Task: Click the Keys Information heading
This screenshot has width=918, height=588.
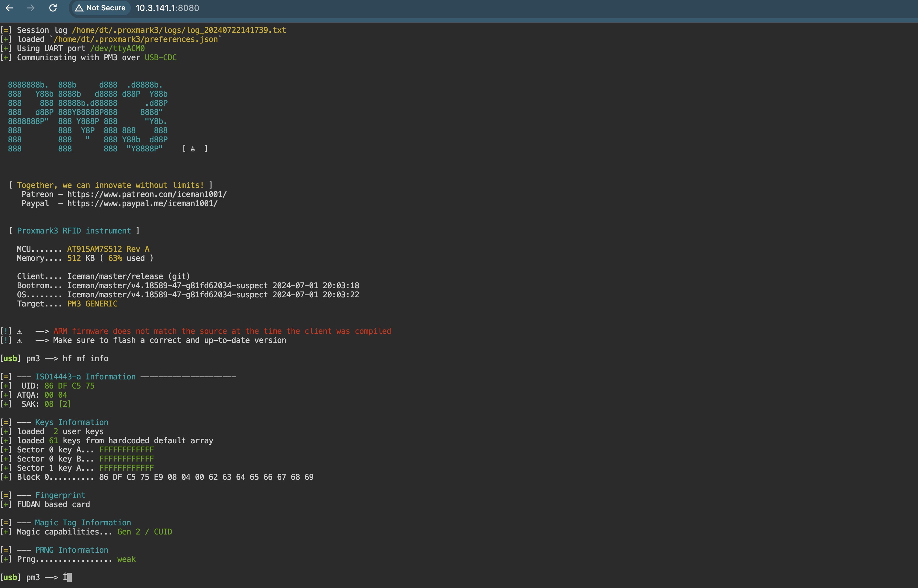Action: point(71,422)
